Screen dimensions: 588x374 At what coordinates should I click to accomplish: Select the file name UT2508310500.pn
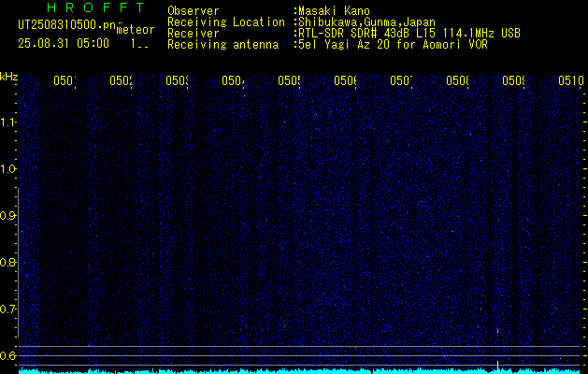[x=66, y=25]
